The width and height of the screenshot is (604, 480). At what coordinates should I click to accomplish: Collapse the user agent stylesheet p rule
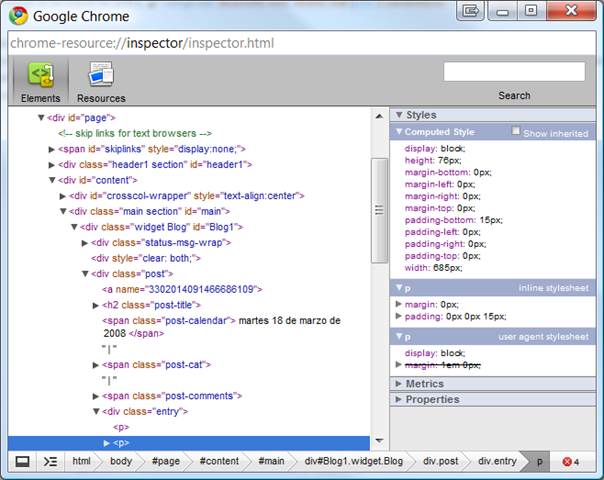point(399,336)
